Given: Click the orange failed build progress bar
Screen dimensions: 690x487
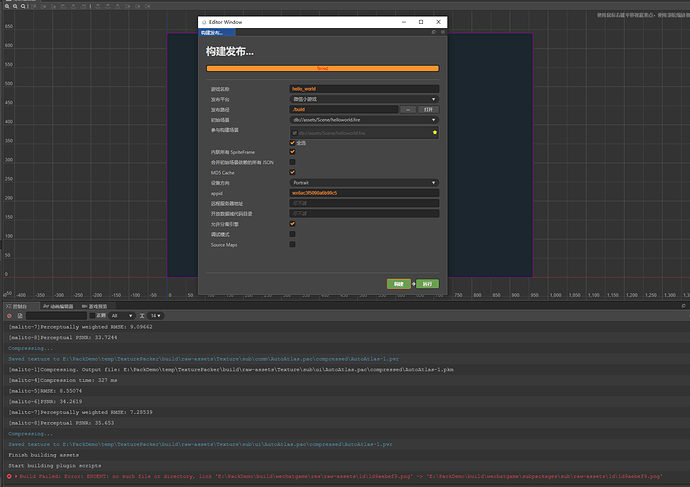Looking at the screenshot, I should pyautogui.click(x=322, y=69).
